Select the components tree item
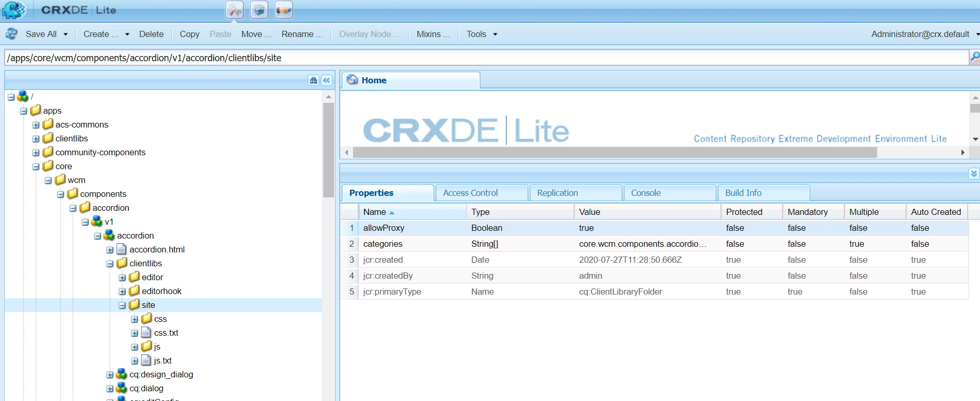 (x=103, y=194)
